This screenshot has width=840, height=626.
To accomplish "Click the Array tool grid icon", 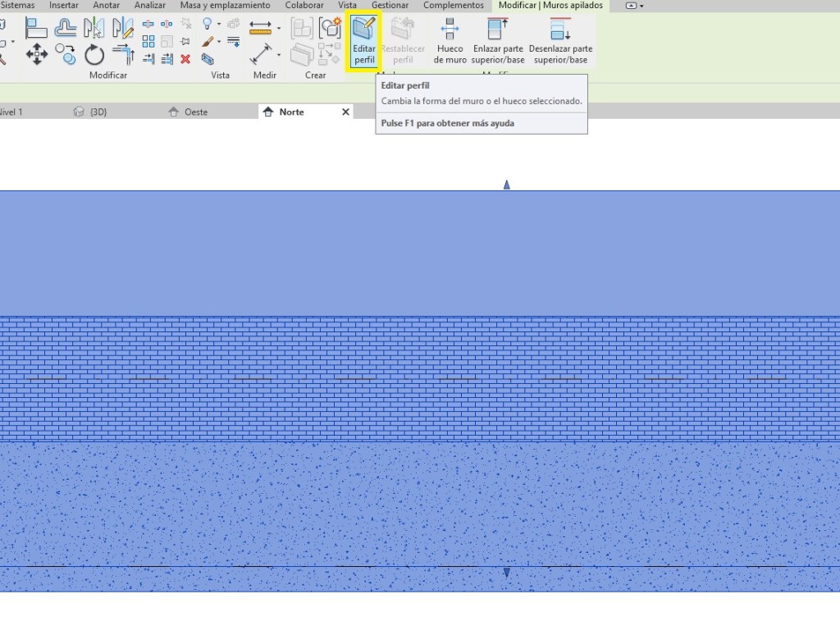I will (x=148, y=41).
